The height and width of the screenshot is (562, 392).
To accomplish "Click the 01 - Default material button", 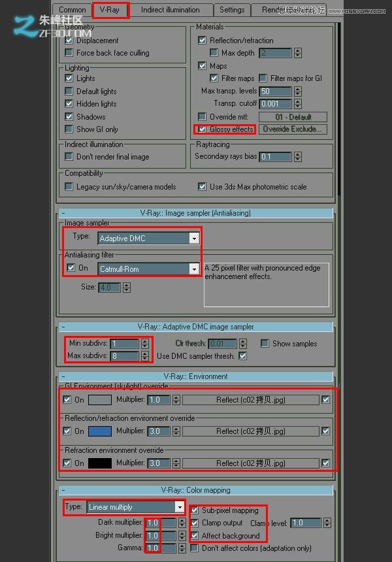I will point(293,117).
